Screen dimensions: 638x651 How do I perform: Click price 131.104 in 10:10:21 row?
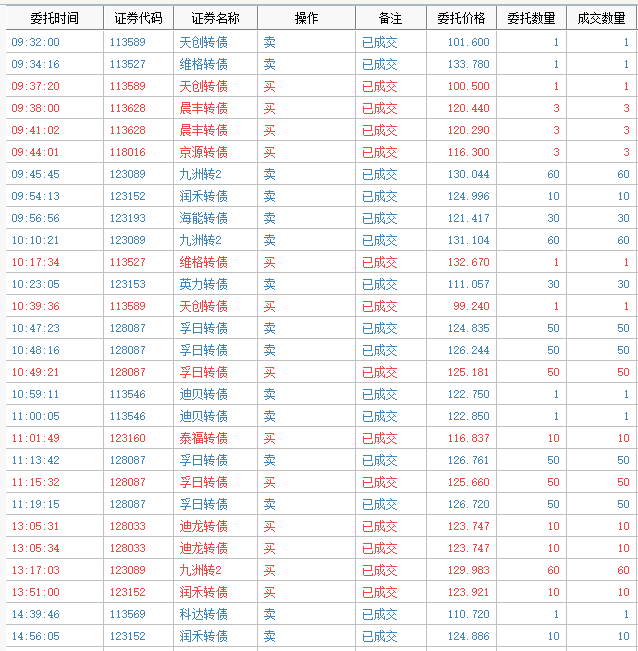click(x=468, y=240)
